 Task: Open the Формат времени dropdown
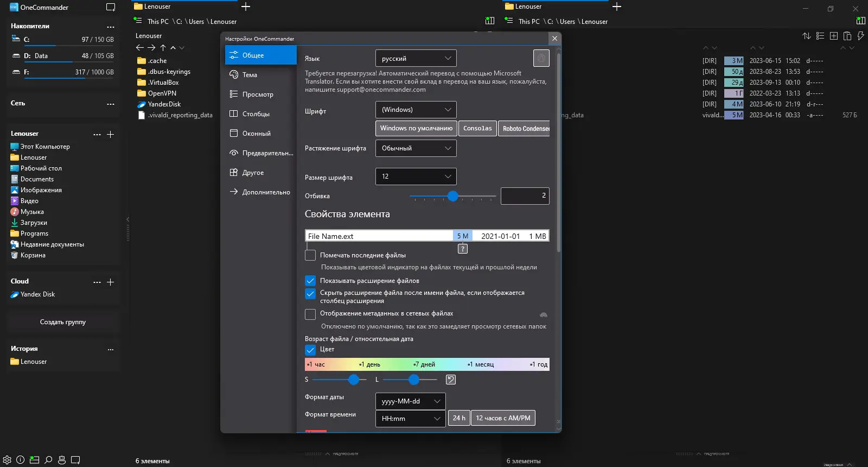[411, 419]
